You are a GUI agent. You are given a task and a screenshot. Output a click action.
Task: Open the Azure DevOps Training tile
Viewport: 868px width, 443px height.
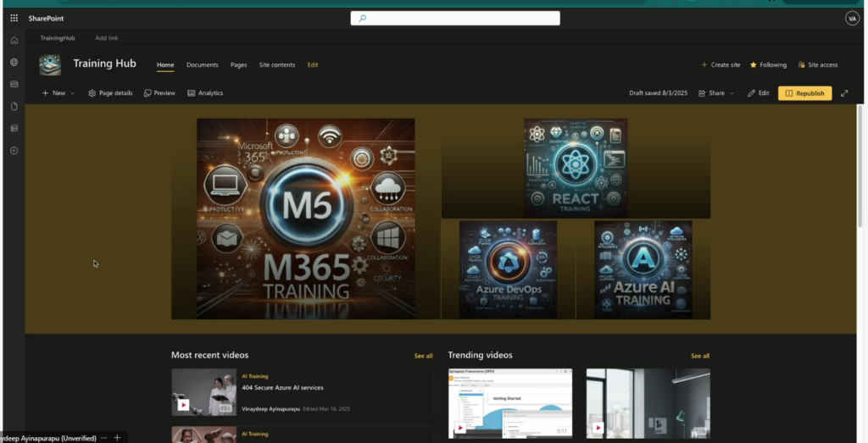click(x=509, y=269)
